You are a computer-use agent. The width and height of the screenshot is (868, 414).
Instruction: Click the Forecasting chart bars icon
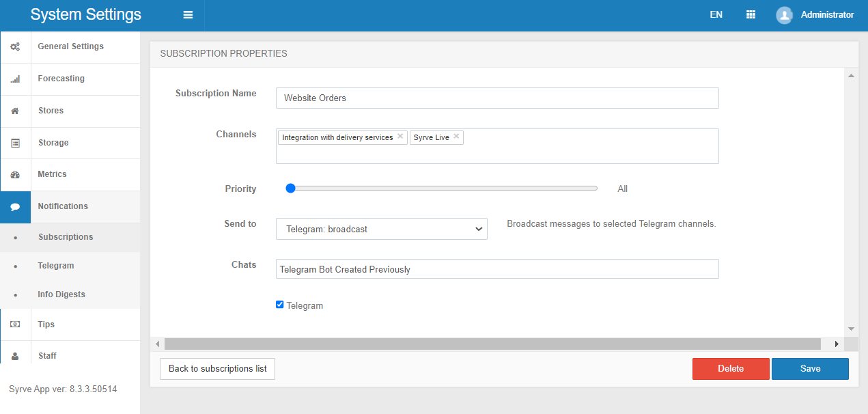15,79
